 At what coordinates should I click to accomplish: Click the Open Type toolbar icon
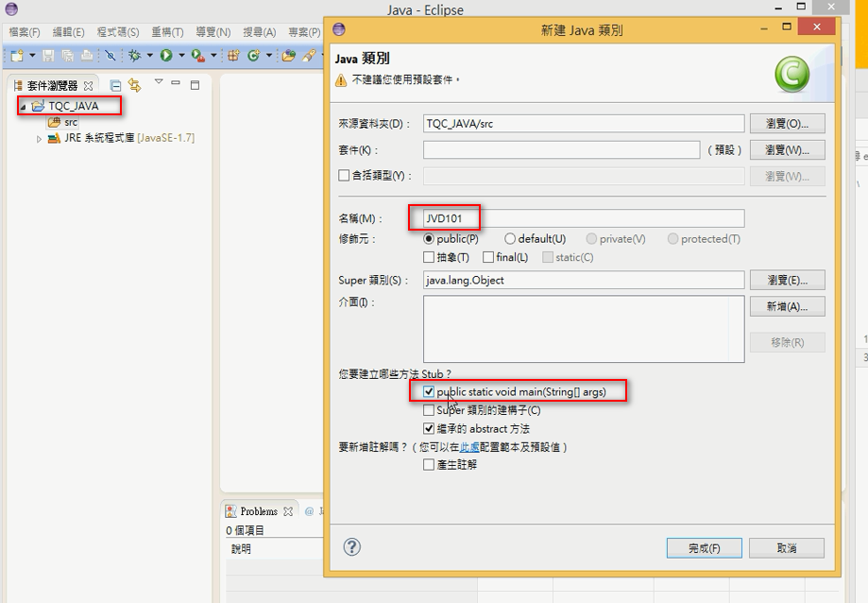pos(288,56)
